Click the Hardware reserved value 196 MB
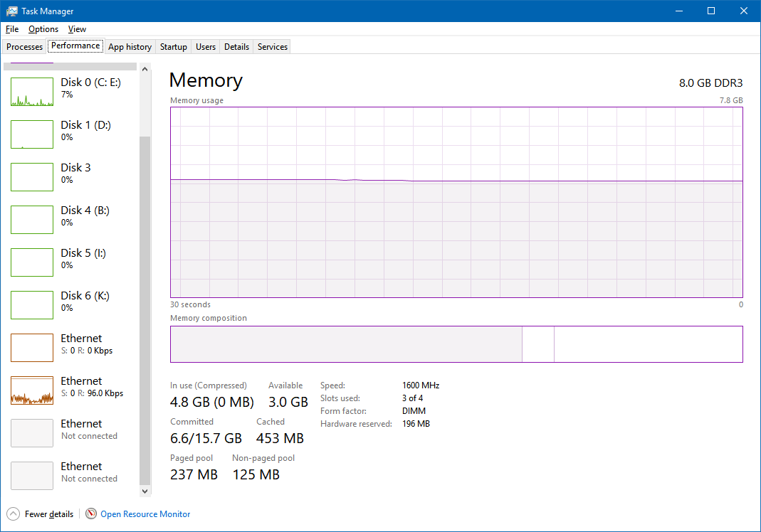The height and width of the screenshot is (532, 761). pyautogui.click(x=416, y=424)
